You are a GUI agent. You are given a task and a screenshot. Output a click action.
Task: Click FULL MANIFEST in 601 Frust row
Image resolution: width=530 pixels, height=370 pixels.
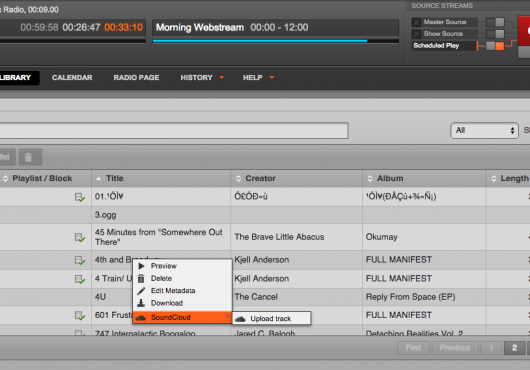pyautogui.click(x=399, y=315)
